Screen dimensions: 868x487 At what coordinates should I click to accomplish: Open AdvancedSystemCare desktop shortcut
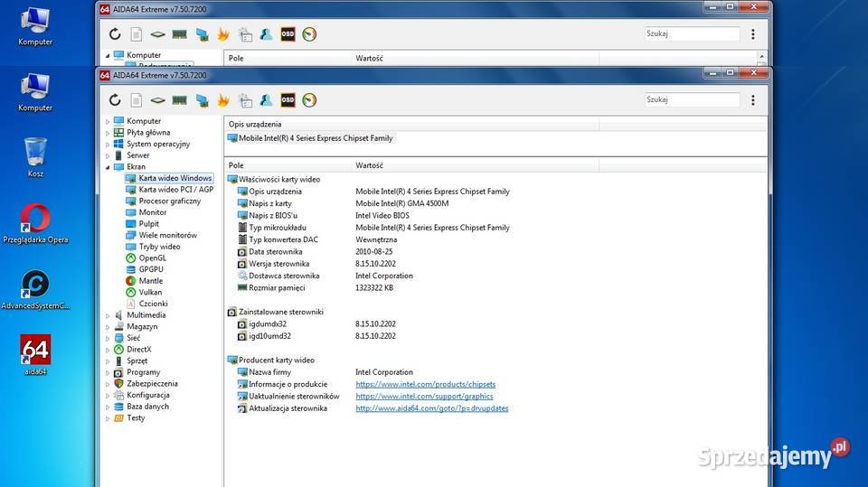tap(35, 289)
